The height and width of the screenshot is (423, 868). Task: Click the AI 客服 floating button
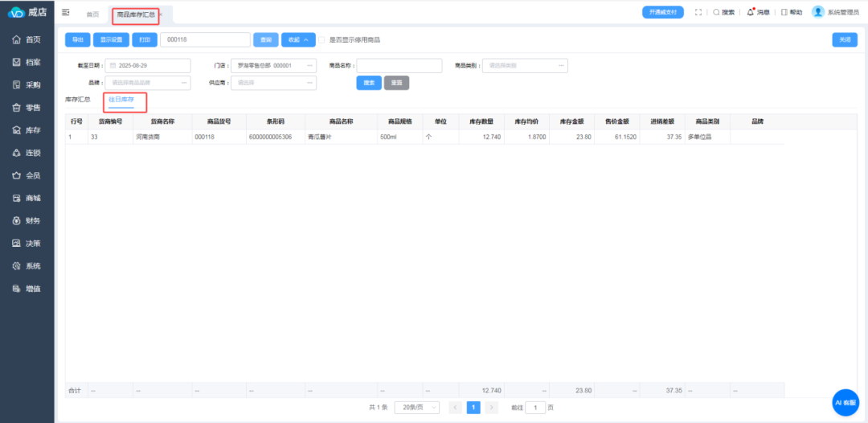pyautogui.click(x=845, y=402)
